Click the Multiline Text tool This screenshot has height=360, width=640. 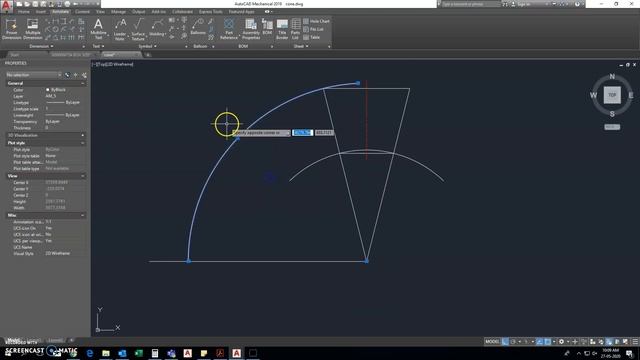coord(98,29)
